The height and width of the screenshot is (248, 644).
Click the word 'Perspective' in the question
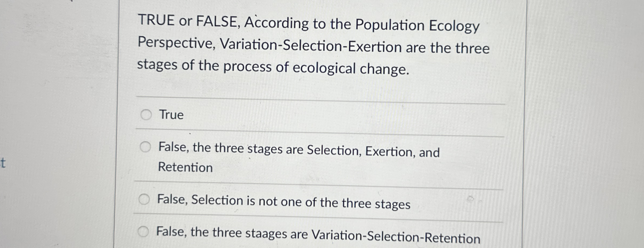pyautogui.click(x=177, y=43)
